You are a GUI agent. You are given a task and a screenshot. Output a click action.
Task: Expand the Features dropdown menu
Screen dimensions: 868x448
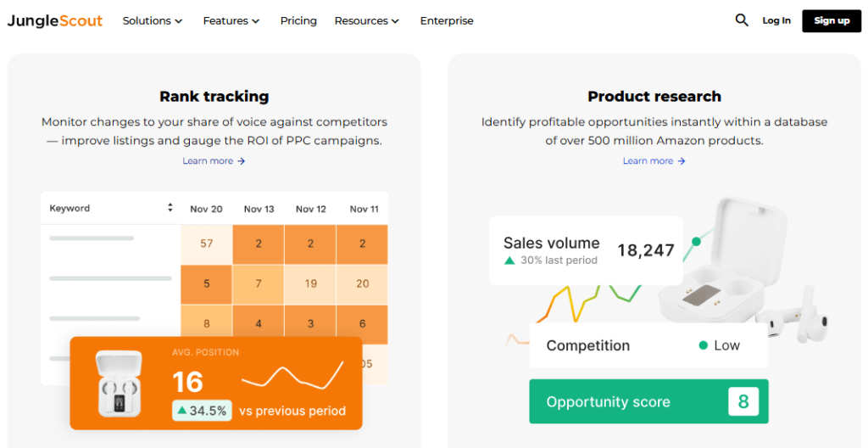pyautogui.click(x=231, y=20)
